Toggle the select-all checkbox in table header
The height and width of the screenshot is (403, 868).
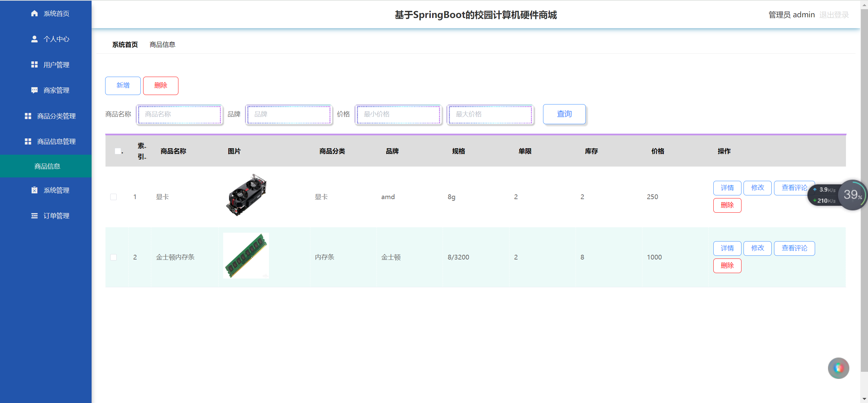[118, 151]
